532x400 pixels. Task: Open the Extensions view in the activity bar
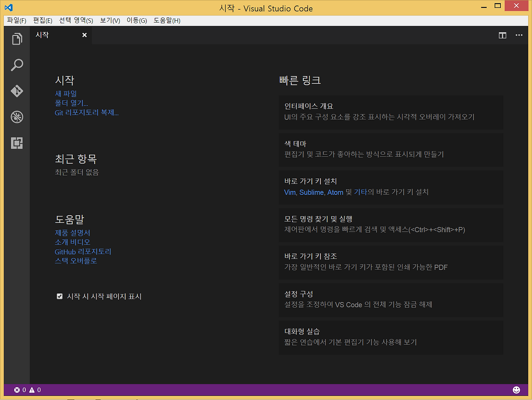[17, 143]
